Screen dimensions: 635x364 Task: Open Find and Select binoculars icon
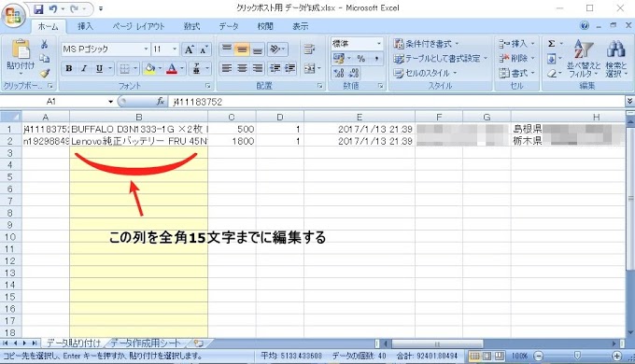pos(616,59)
